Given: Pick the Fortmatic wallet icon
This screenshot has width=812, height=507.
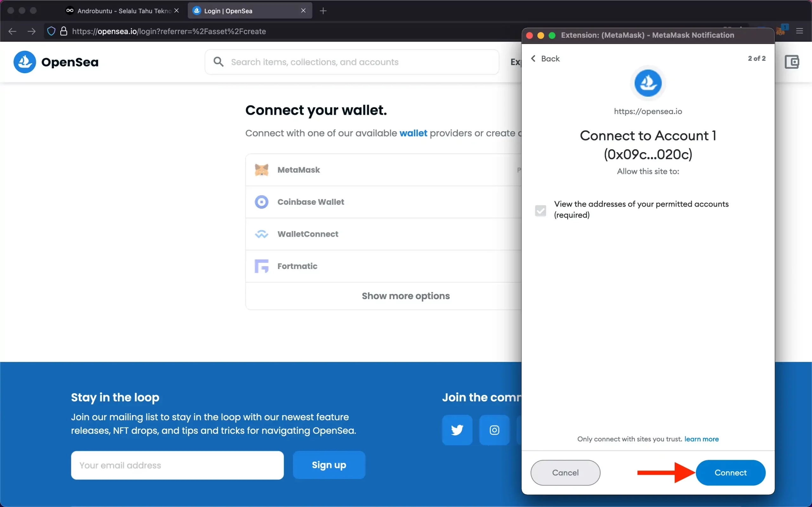Looking at the screenshot, I should [x=262, y=266].
